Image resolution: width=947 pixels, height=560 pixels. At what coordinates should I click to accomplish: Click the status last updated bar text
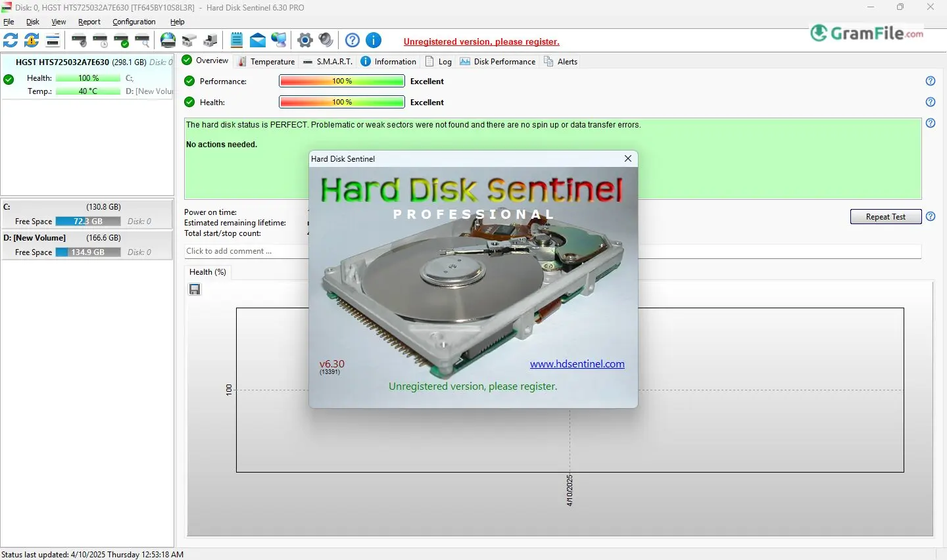[x=93, y=555]
